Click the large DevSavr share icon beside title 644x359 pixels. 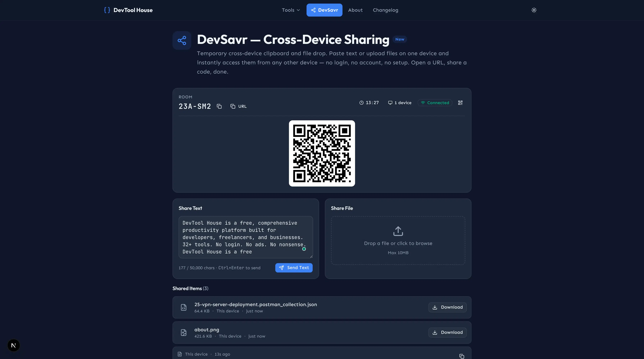click(182, 40)
